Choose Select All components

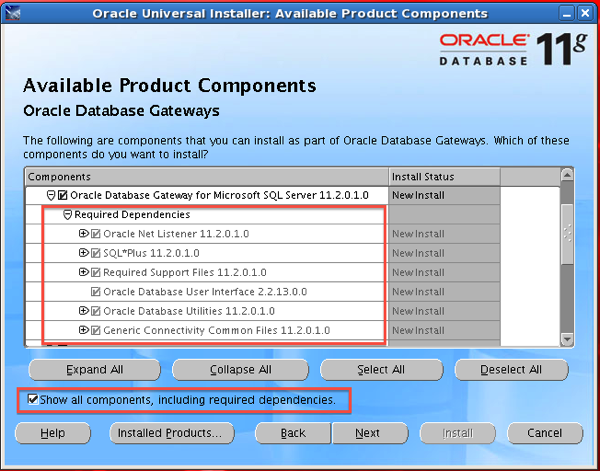pyautogui.click(x=381, y=370)
